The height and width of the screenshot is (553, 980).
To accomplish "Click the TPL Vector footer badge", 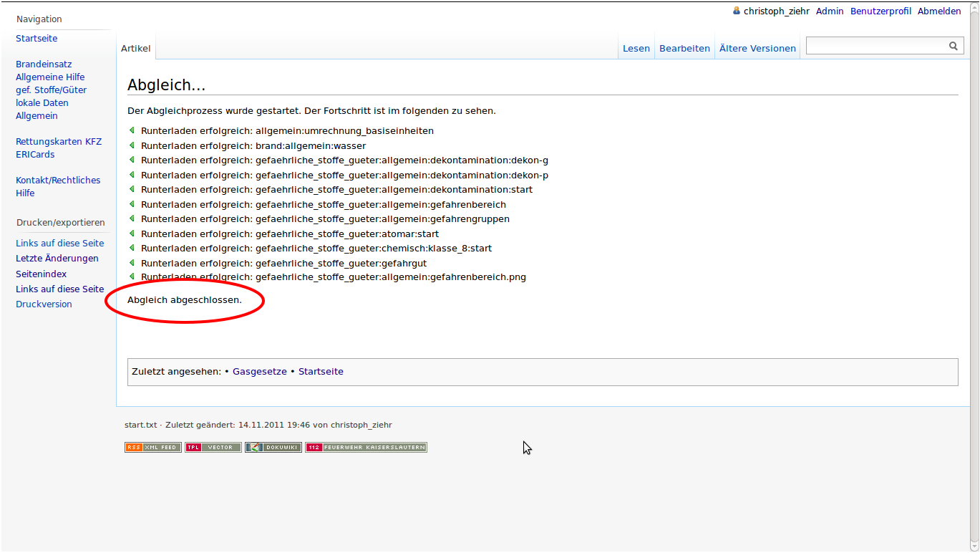I will (213, 447).
